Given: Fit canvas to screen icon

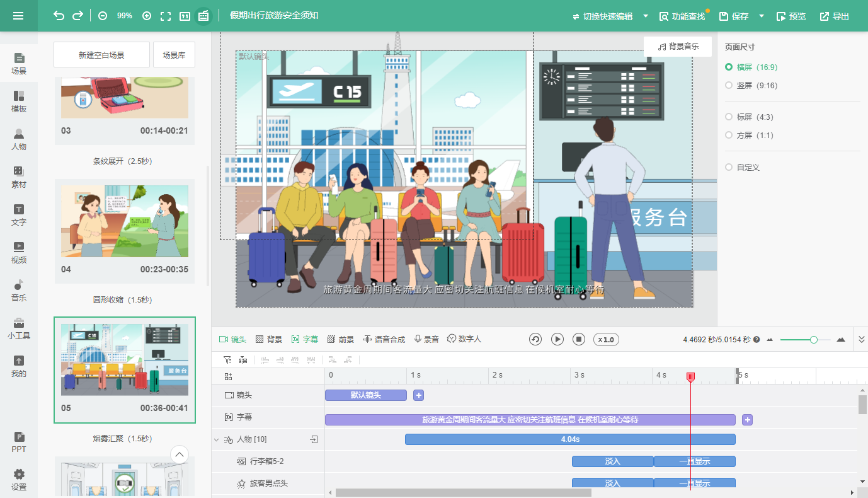Looking at the screenshot, I should pos(166,16).
